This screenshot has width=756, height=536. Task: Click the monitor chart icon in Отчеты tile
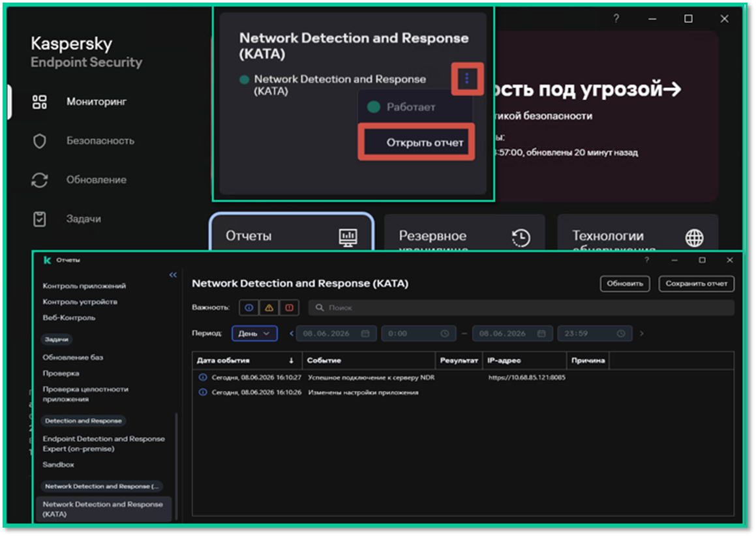(348, 237)
